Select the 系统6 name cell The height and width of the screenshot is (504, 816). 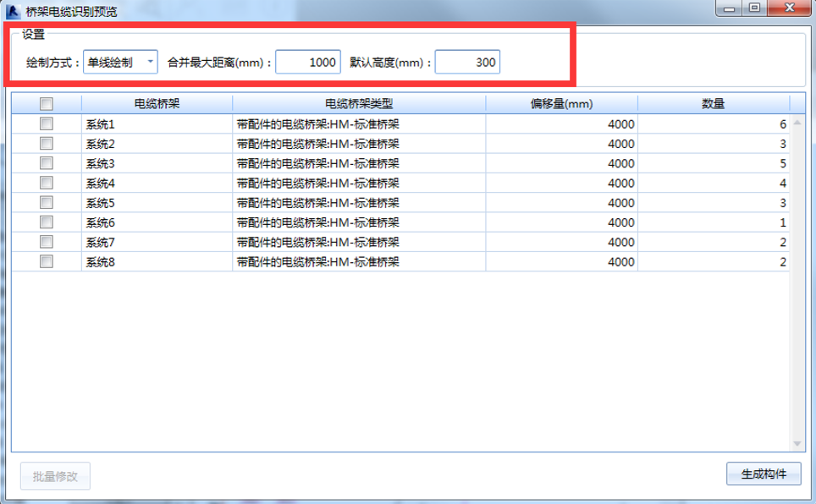pyautogui.click(x=157, y=223)
